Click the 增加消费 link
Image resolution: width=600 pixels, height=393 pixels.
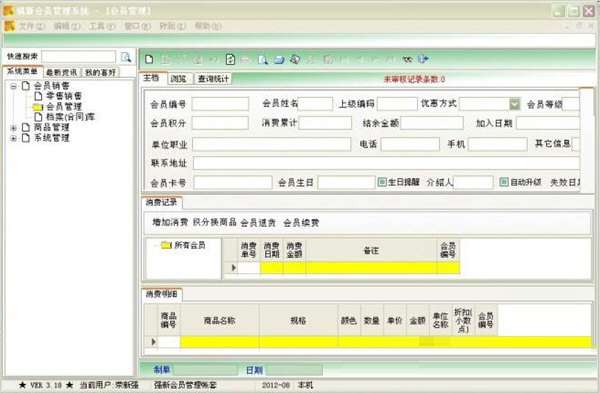(x=170, y=222)
